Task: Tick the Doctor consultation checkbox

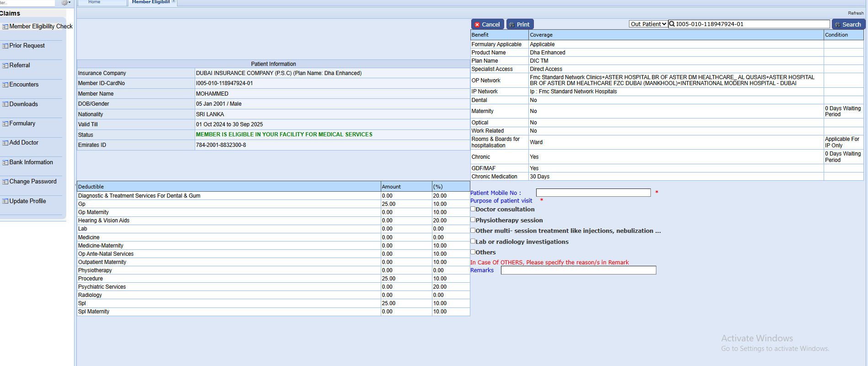Action: (473, 209)
